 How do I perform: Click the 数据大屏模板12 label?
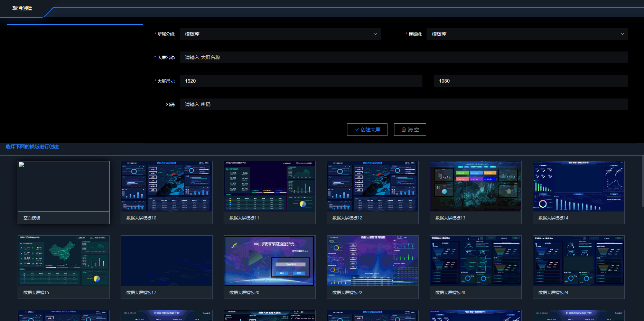347,218
